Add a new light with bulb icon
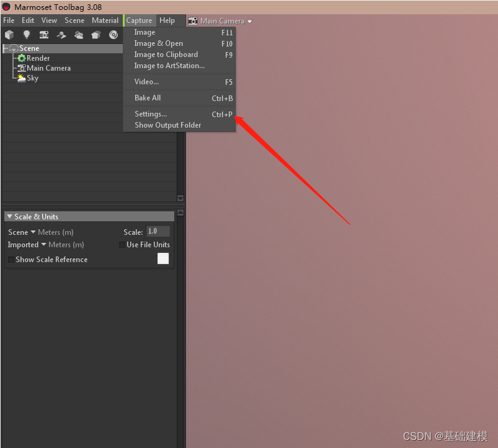This screenshot has width=498, height=448. [27, 34]
